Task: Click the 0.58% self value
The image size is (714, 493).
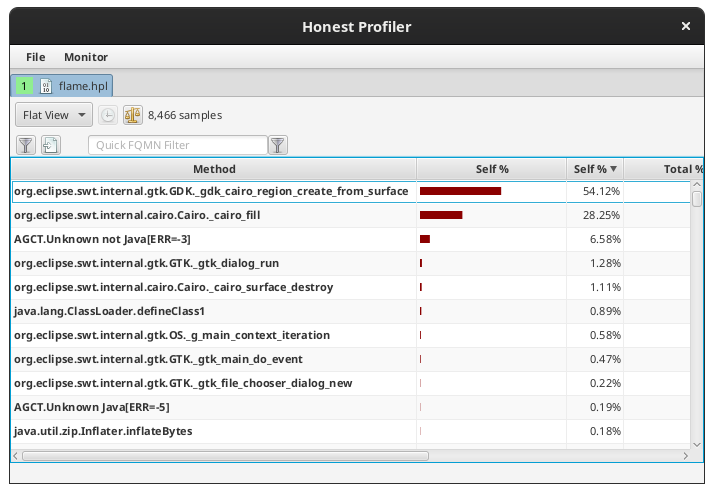Action: click(x=605, y=335)
